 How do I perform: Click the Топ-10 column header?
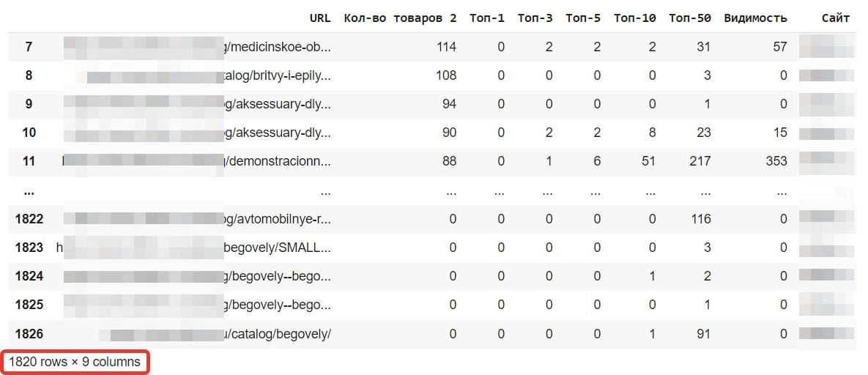pos(635,18)
